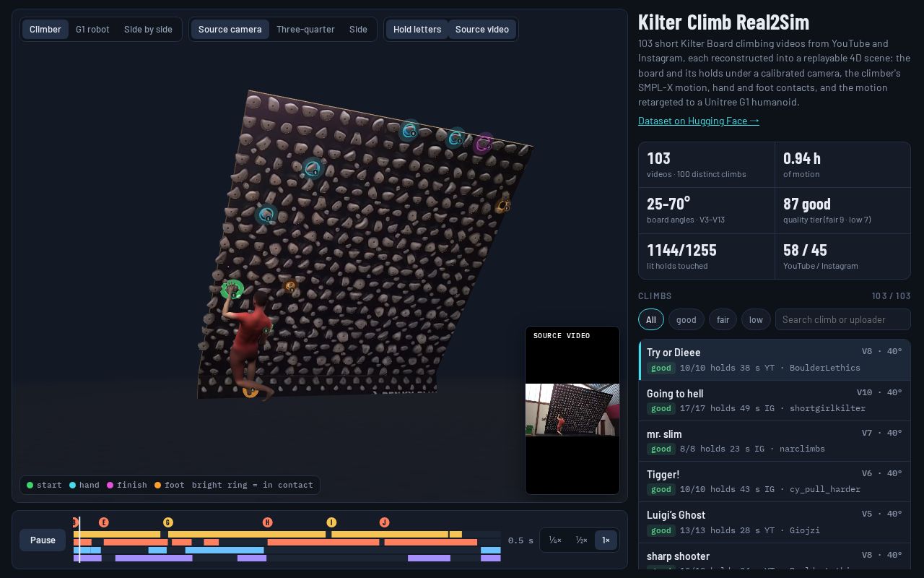Switch view to G1 robot
Viewport: 924px width, 578px height.
coord(92,30)
